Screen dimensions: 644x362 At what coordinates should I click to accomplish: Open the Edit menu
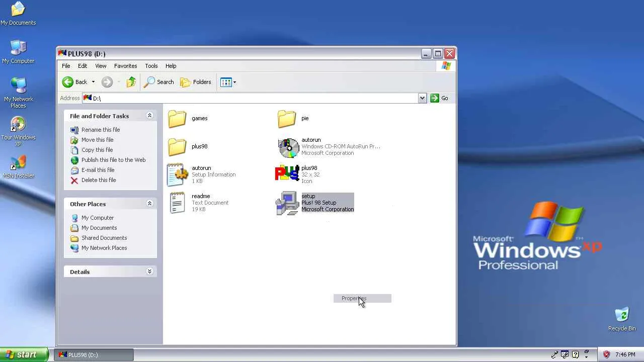pyautogui.click(x=83, y=66)
